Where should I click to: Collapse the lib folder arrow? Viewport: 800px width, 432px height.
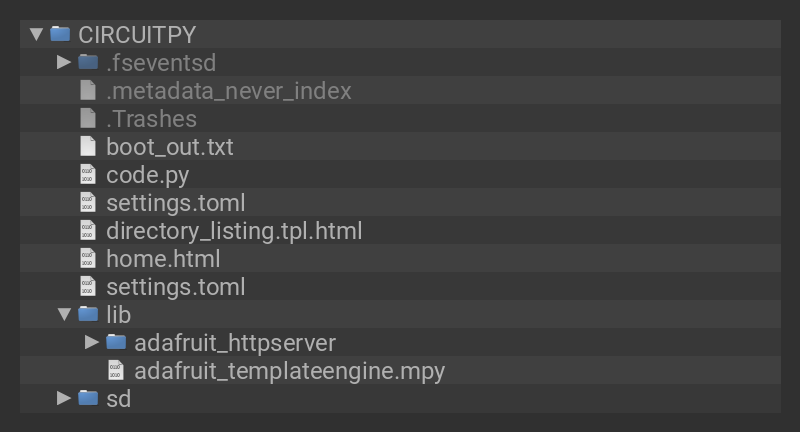point(64,315)
